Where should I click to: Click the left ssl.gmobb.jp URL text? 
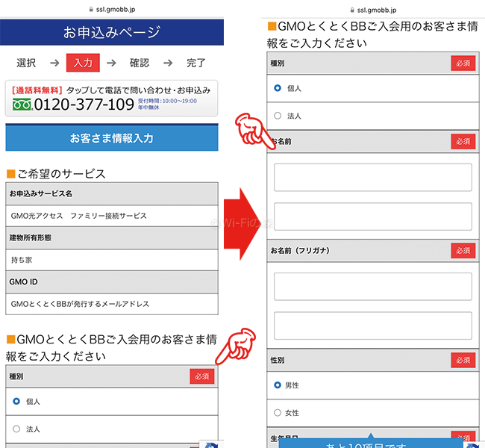116,9
